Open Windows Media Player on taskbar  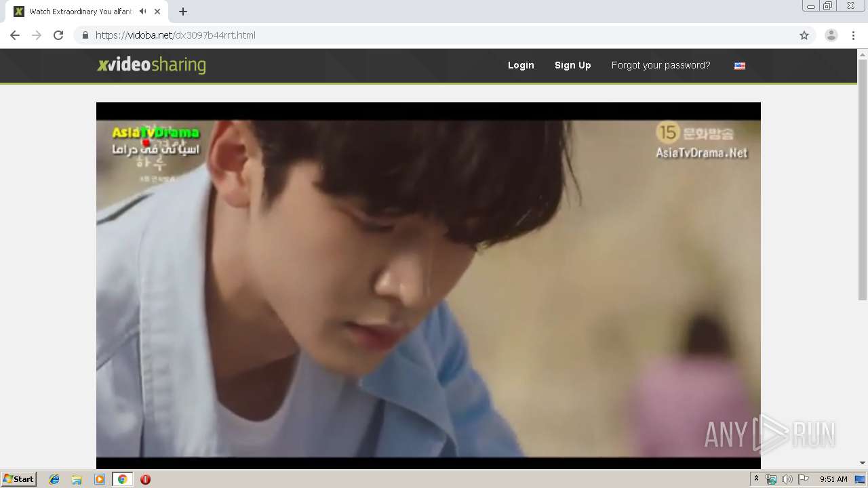pyautogui.click(x=100, y=479)
